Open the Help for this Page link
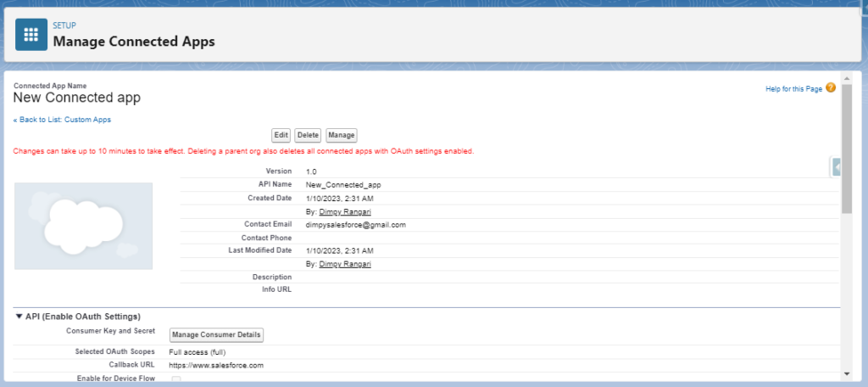The image size is (868, 387). coord(793,88)
